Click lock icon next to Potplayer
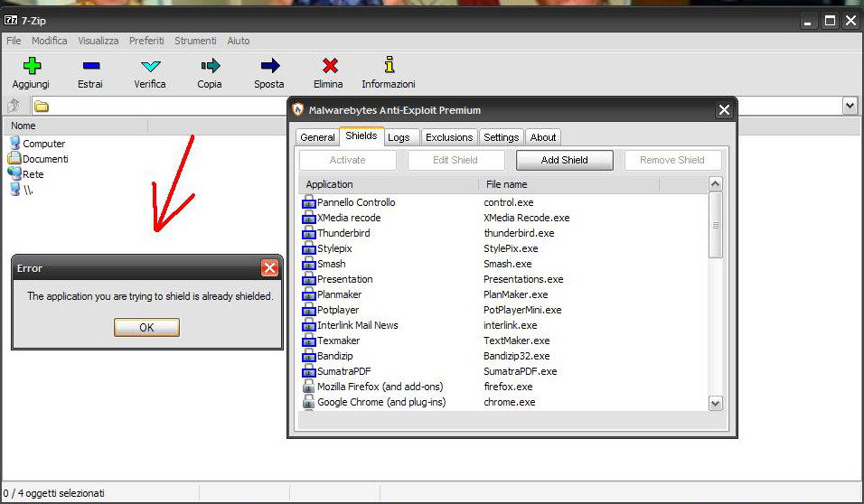Image resolution: width=864 pixels, height=504 pixels. (x=308, y=310)
